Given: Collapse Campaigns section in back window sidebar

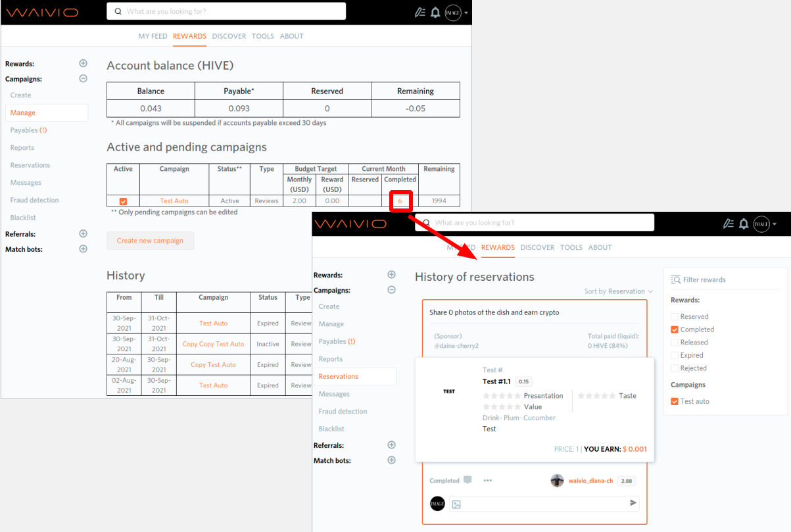Looking at the screenshot, I should [83, 79].
